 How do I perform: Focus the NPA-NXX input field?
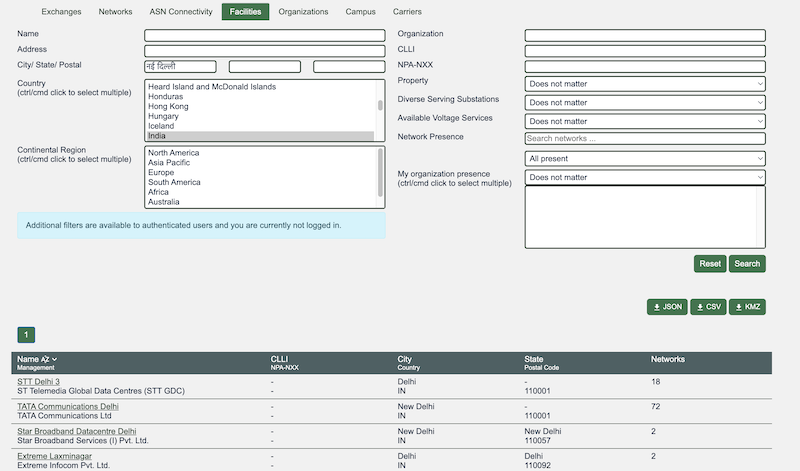pyautogui.click(x=645, y=67)
